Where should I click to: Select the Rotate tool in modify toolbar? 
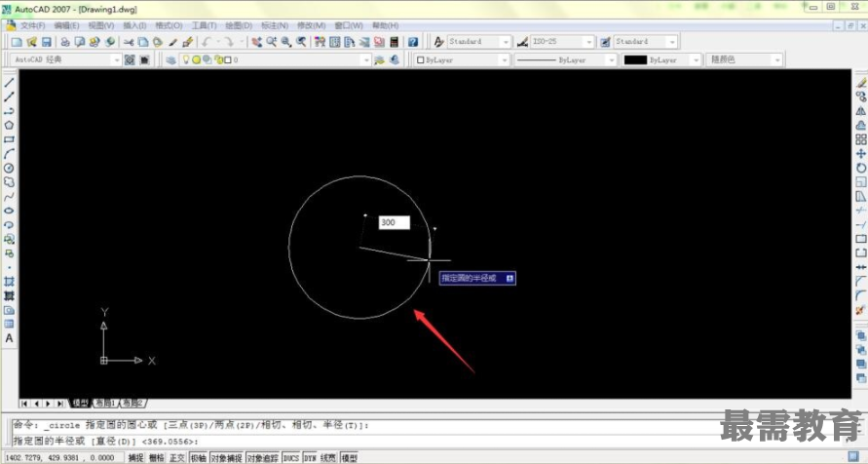coord(861,168)
